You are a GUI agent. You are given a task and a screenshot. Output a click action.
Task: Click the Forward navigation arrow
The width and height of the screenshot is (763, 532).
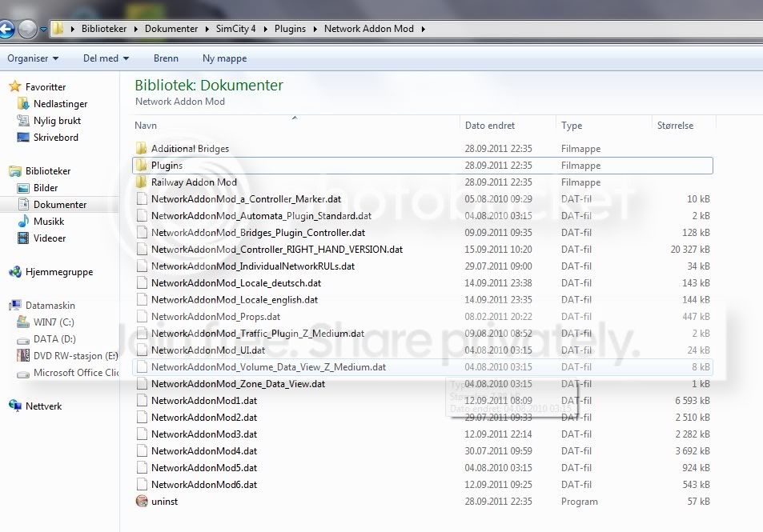[x=27, y=29]
